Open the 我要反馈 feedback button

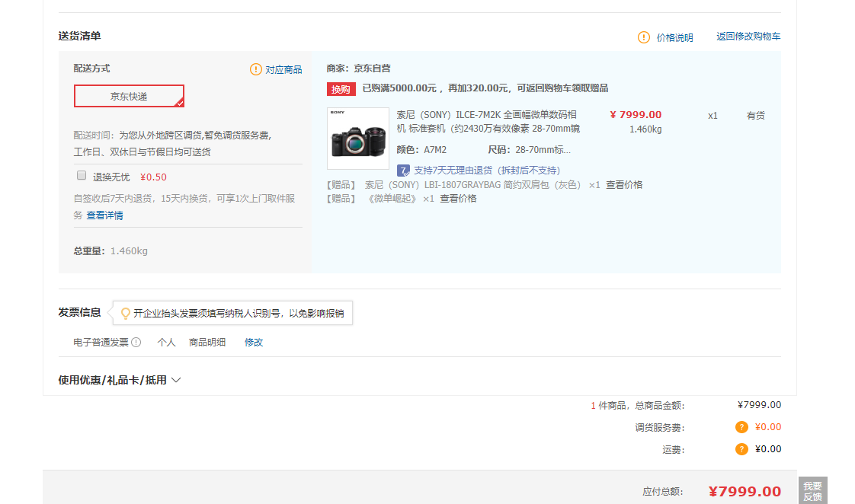812,490
